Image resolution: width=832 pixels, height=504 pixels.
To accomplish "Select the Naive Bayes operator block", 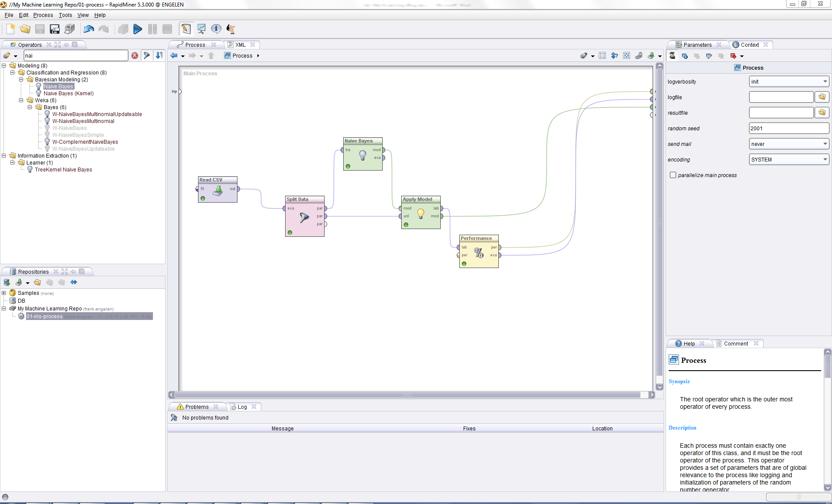I will 363,155.
